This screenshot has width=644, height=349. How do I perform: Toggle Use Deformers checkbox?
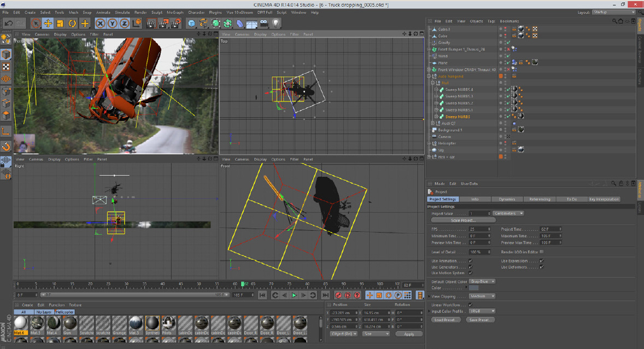tap(542, 267)
